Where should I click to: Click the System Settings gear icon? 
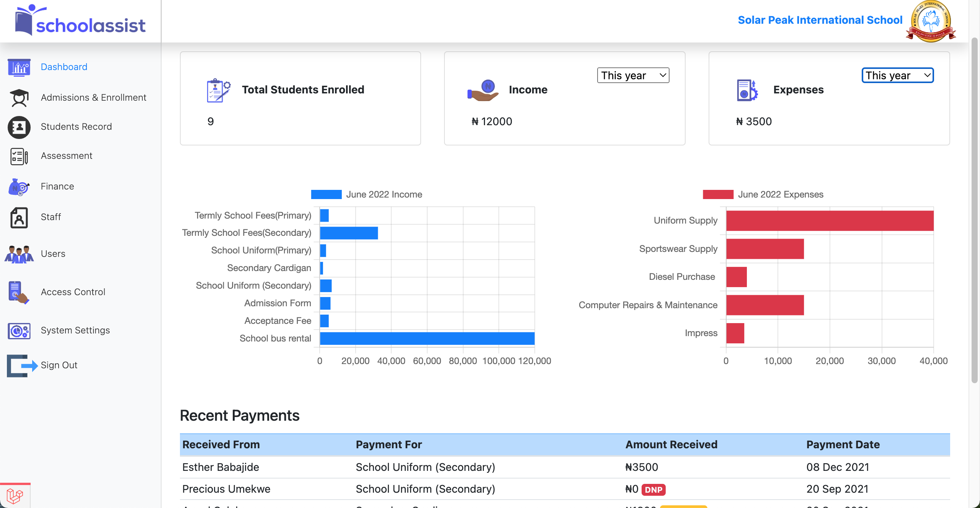click(x=18, y=330)
